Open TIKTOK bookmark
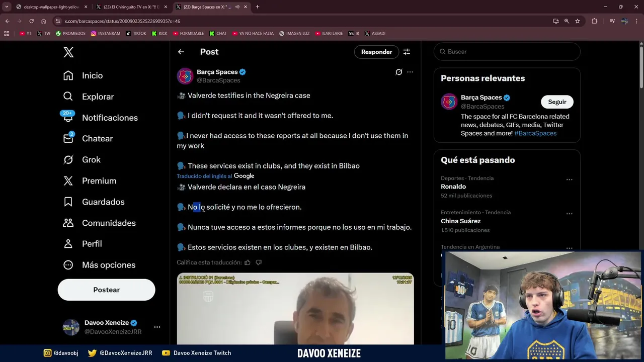 point(136,34)
